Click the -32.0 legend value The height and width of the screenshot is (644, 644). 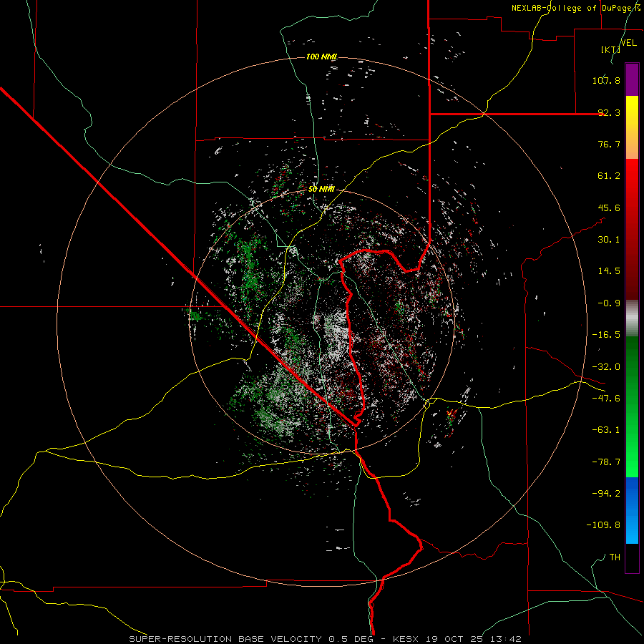606,367
